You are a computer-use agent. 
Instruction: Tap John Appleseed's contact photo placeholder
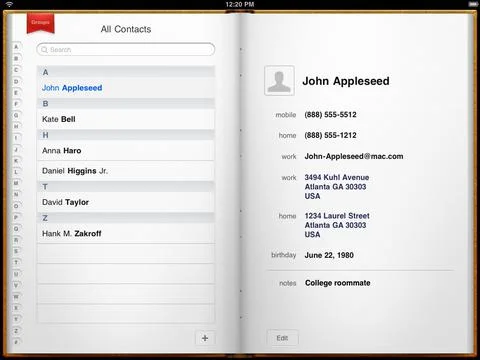click(279, 81)
